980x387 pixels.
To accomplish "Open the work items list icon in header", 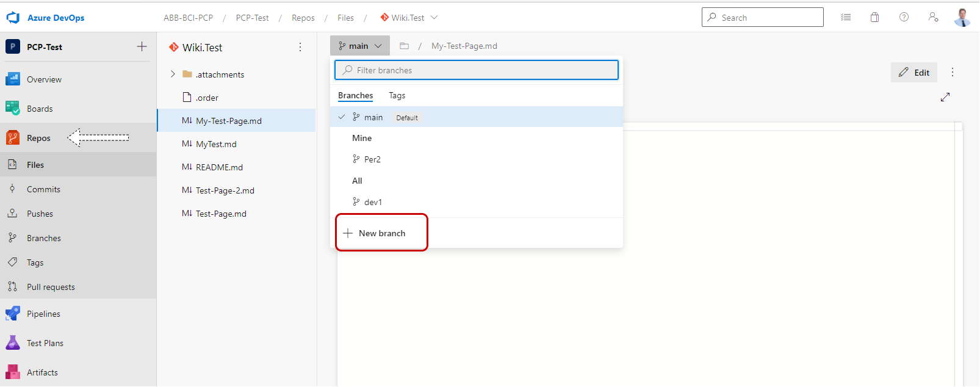I will click(x=846, y=17).
